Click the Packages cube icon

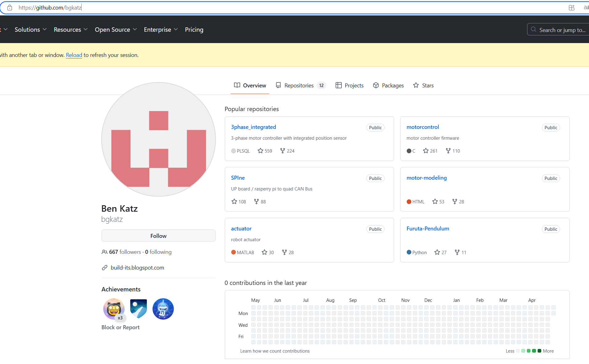click(x=376, y=85)
